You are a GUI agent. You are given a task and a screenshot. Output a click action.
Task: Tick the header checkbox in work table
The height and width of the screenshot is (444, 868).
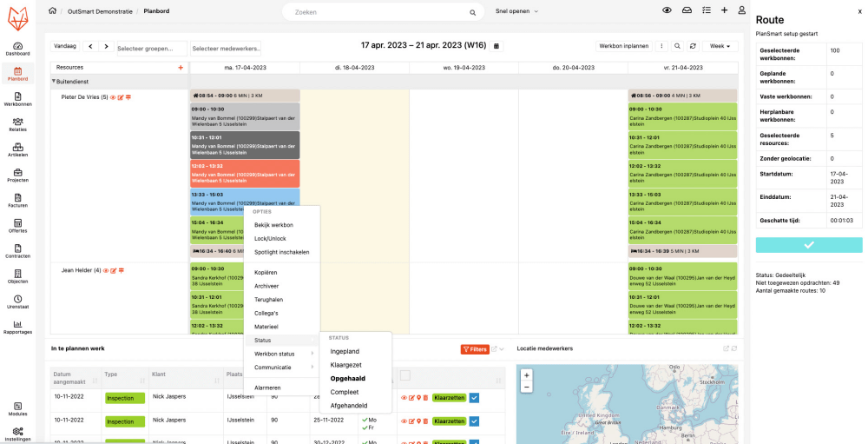coord(405,375)
